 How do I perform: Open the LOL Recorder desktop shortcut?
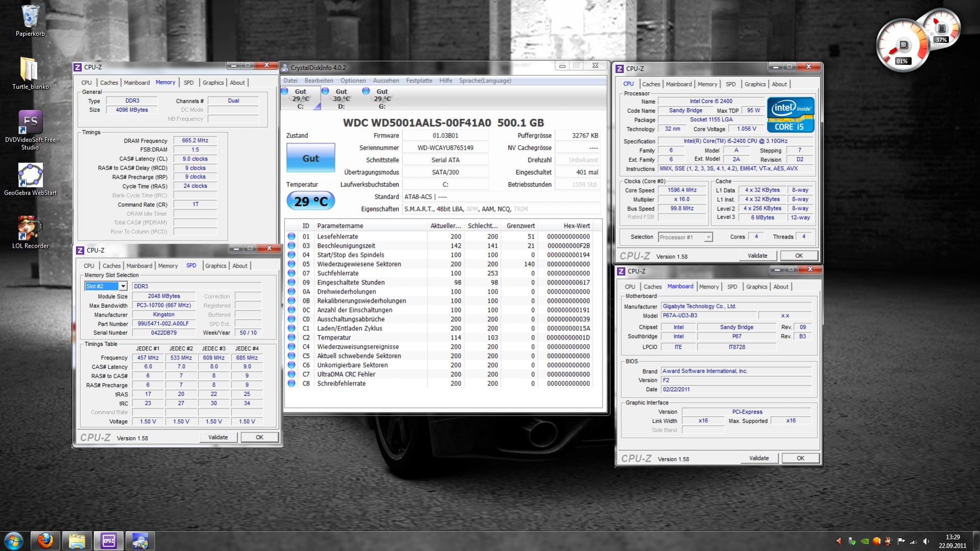pos(30,232)
